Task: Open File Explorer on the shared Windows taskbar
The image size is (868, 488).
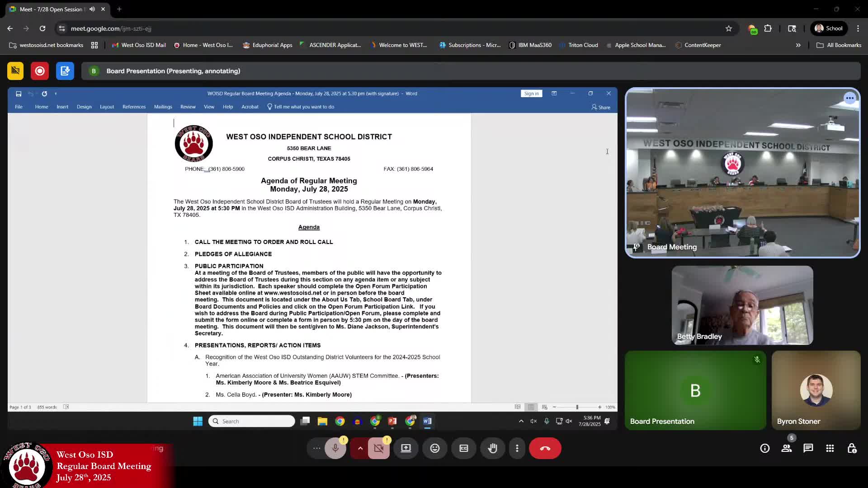Action: [x=322, y=422]
